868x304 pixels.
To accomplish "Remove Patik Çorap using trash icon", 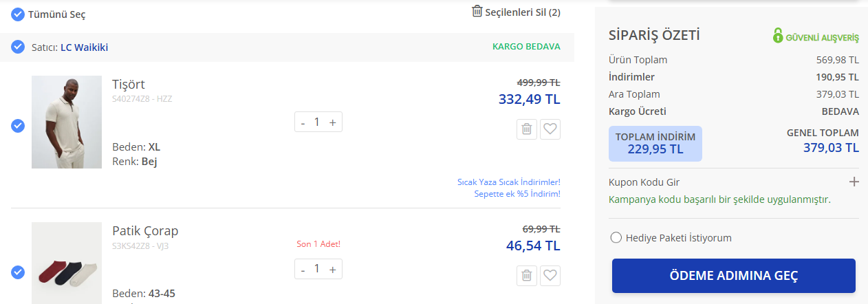I will pos(526,276).
